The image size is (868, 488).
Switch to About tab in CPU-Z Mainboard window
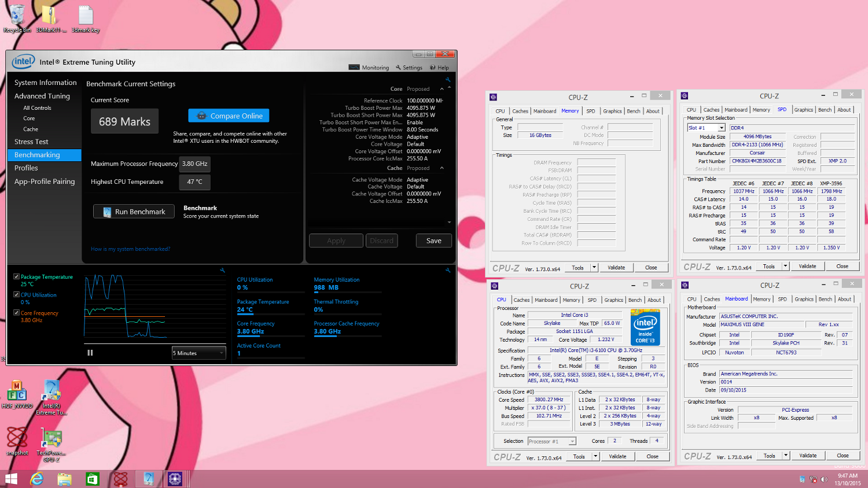click(x=844, y=300)
